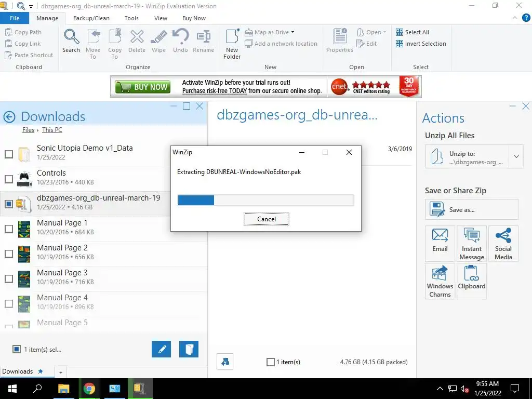Screen dimensions: 532x399
Task: Click the This PC breadcrumb link
Action: (x=52, y=129)
